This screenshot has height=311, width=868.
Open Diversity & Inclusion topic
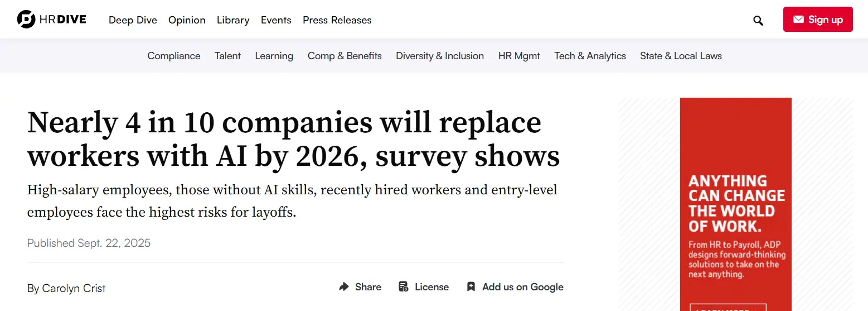[x=440, y=56]
